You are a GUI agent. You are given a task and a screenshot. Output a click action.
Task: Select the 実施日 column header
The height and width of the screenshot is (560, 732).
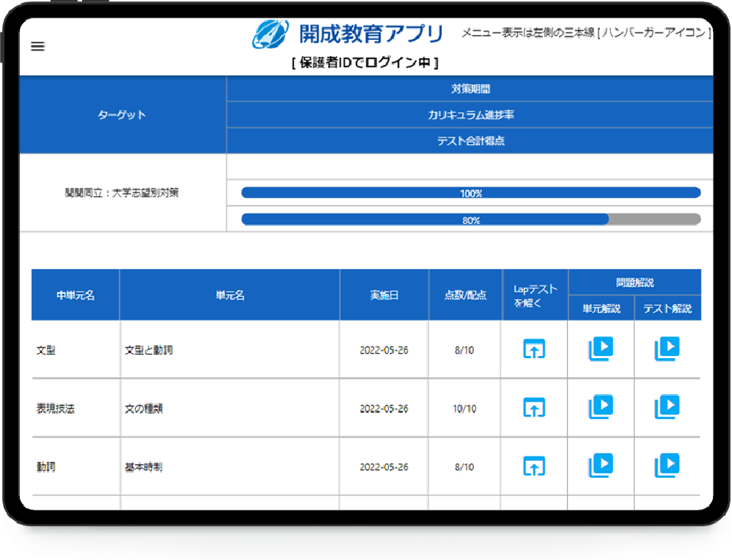click(x=384, y=295)
